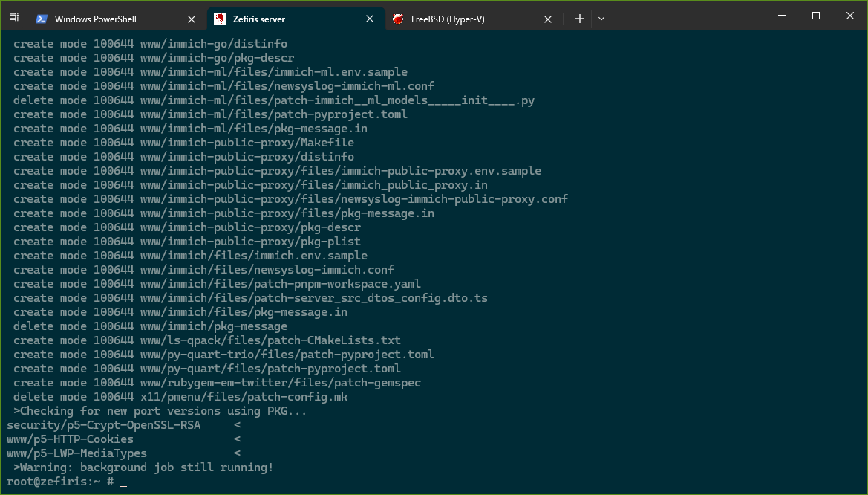Click the background job warning line

143,467
